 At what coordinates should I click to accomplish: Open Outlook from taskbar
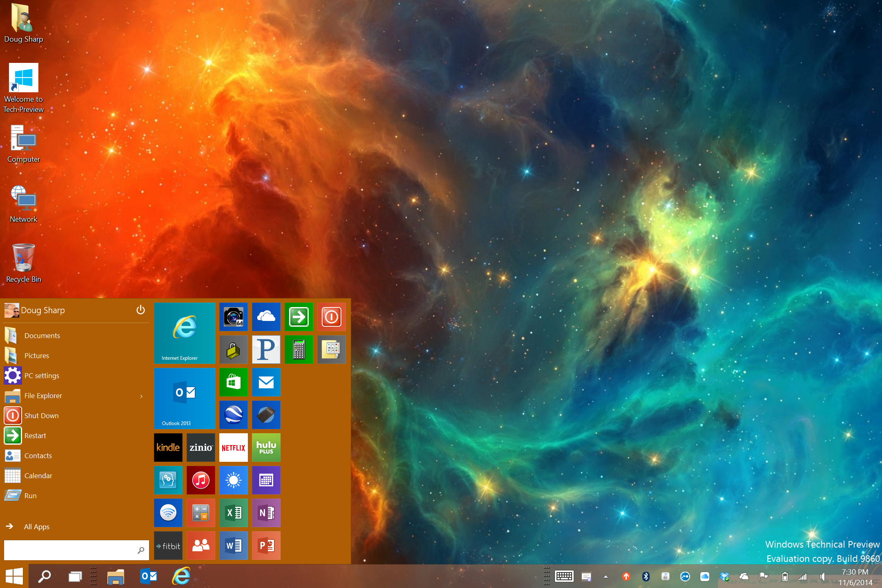(149, 576)
